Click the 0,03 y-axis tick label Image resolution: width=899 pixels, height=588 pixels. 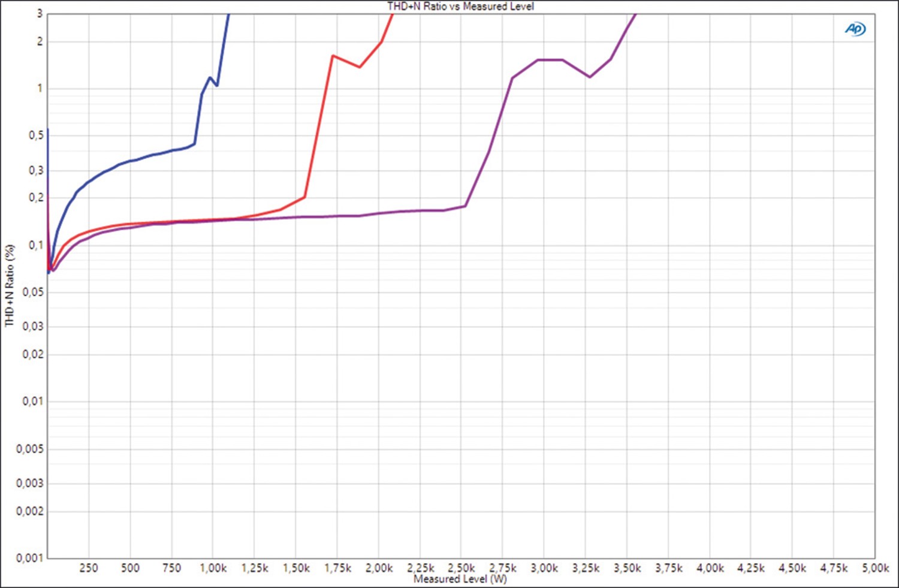(32, 326)
